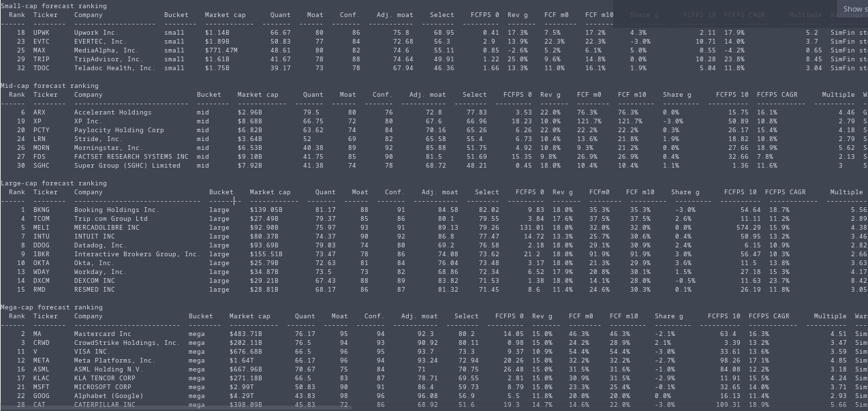Select the CRWD ticker

[x=42, y=343]
